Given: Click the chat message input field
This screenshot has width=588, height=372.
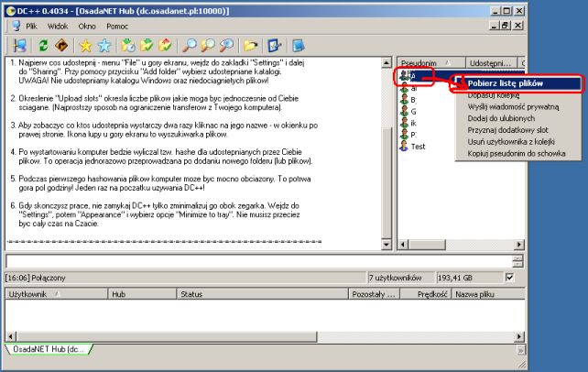Looking at the screenshot, I should point(256,261).
